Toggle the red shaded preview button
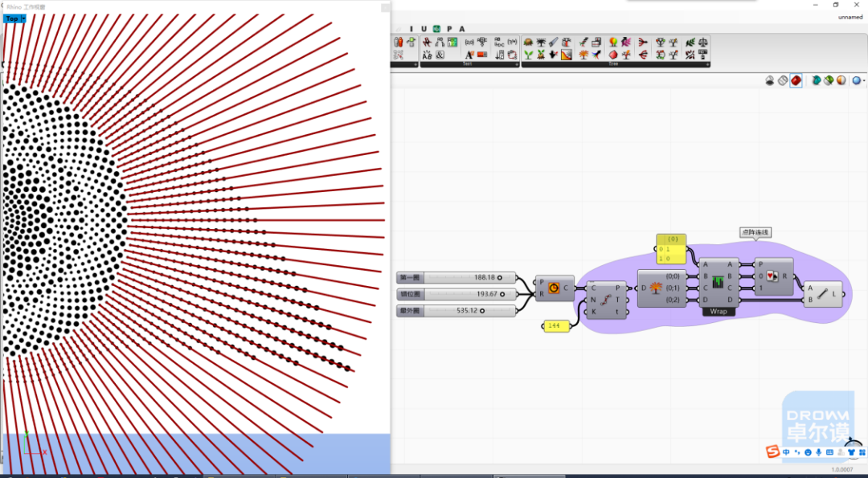The image size is (868, 478). tap(796, 81)
